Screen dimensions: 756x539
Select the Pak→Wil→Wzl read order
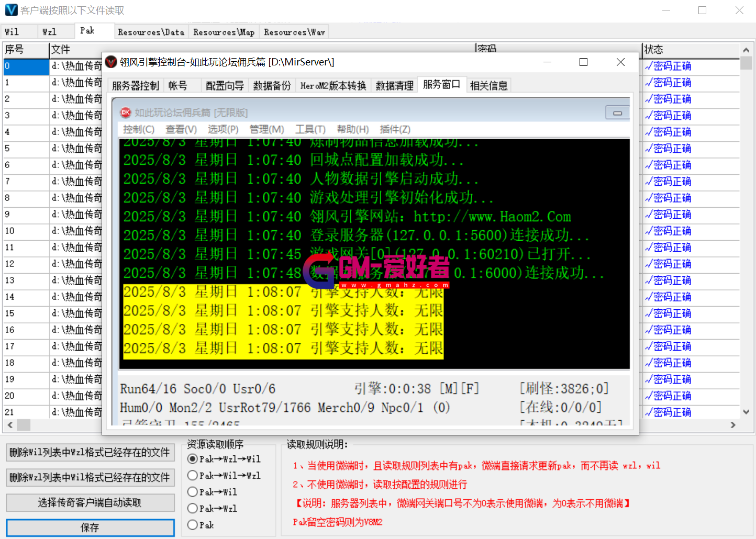[193, 475]
